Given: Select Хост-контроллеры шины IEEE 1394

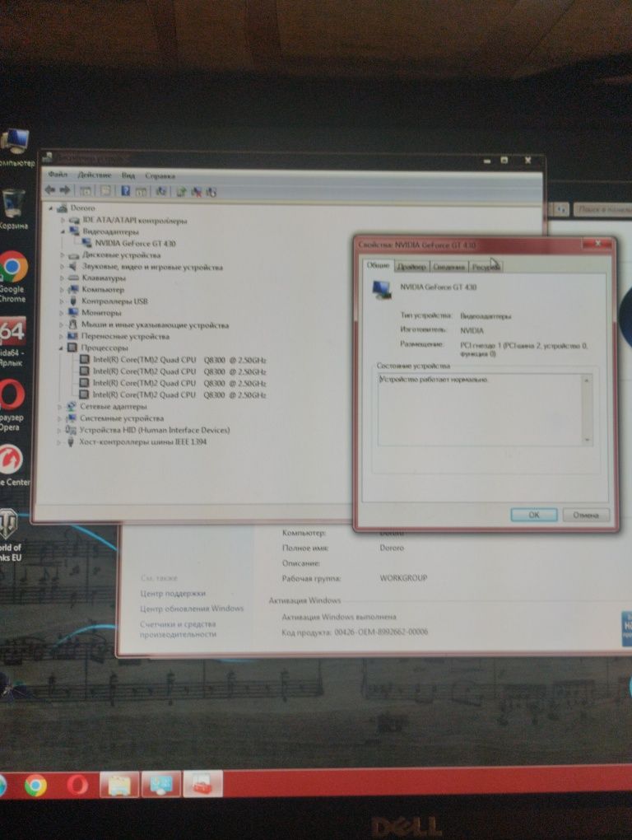Looking at the screenshot, I should (x=142, y=442).
